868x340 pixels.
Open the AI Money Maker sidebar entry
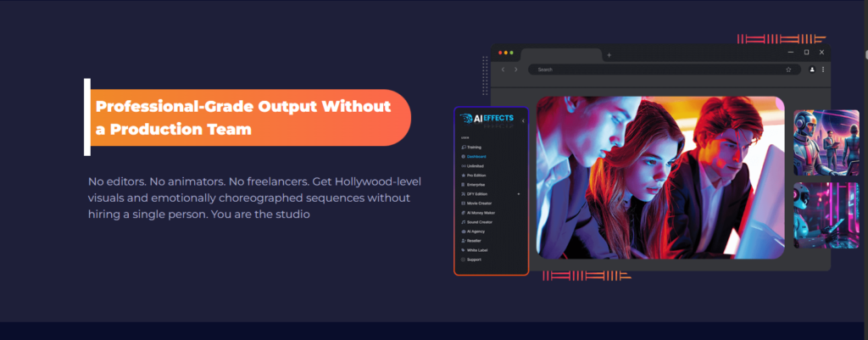coord(478,213)
